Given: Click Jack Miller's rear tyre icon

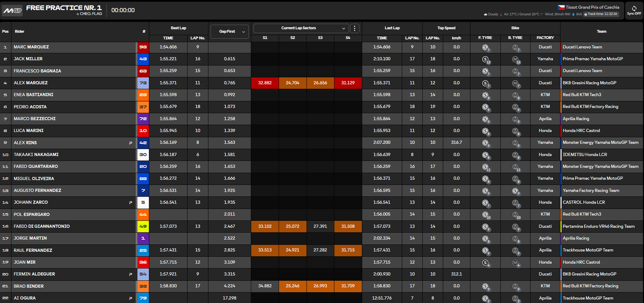Looking at the screenshot, I should (x=515, y=60).
